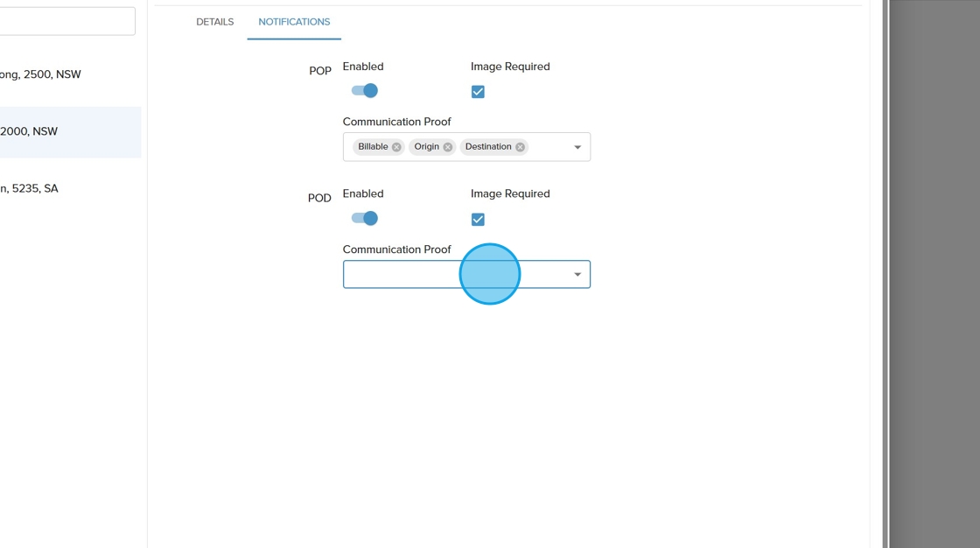This screenshot has width=980, height=548.
Task: Click the search box above the address list
Action: pyautogui.click(x=66, y=21)
